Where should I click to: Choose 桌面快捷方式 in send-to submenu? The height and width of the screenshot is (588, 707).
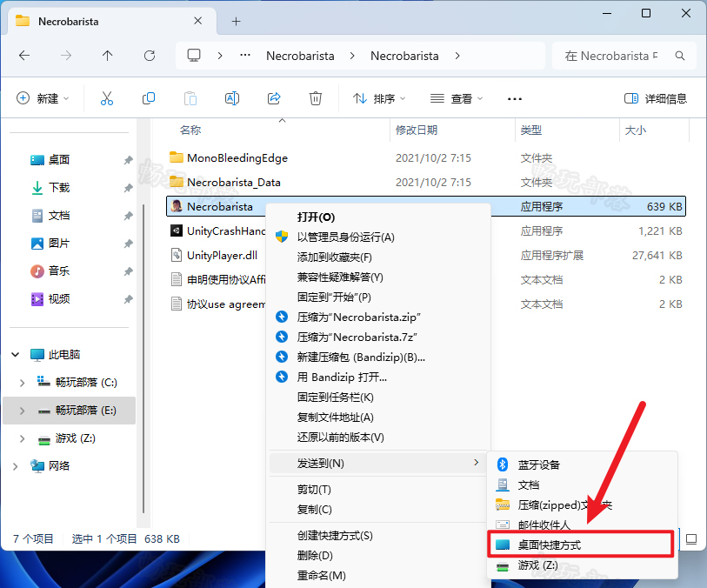(581, 545)
